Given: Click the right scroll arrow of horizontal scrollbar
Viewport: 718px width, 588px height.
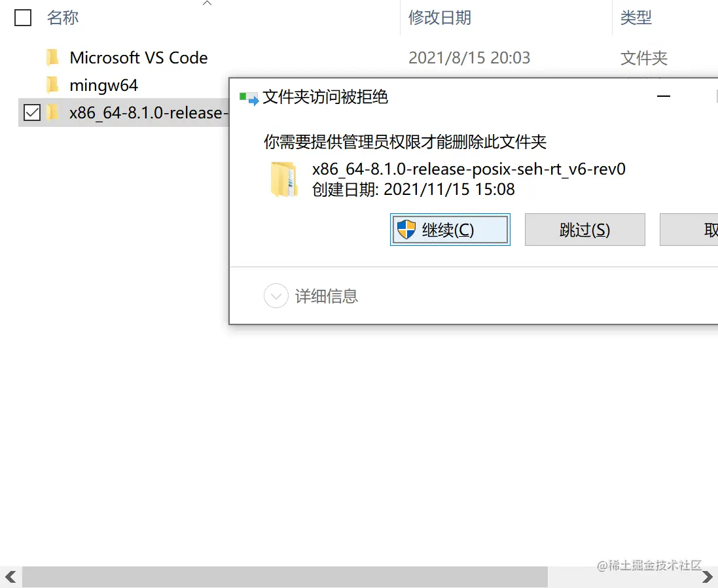Looking at the screenshot, I should [707, 577].
